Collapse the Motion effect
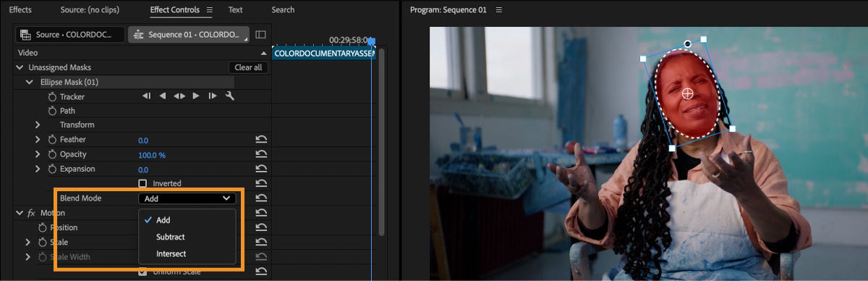Image resolution: width=868 pixels, height=281 pixels. 20,213
